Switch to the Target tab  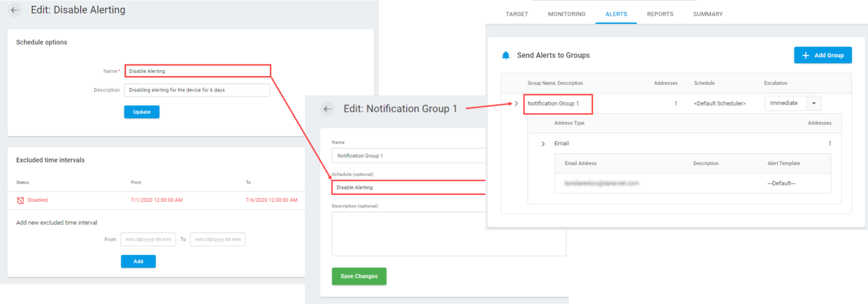coord(517,14)
